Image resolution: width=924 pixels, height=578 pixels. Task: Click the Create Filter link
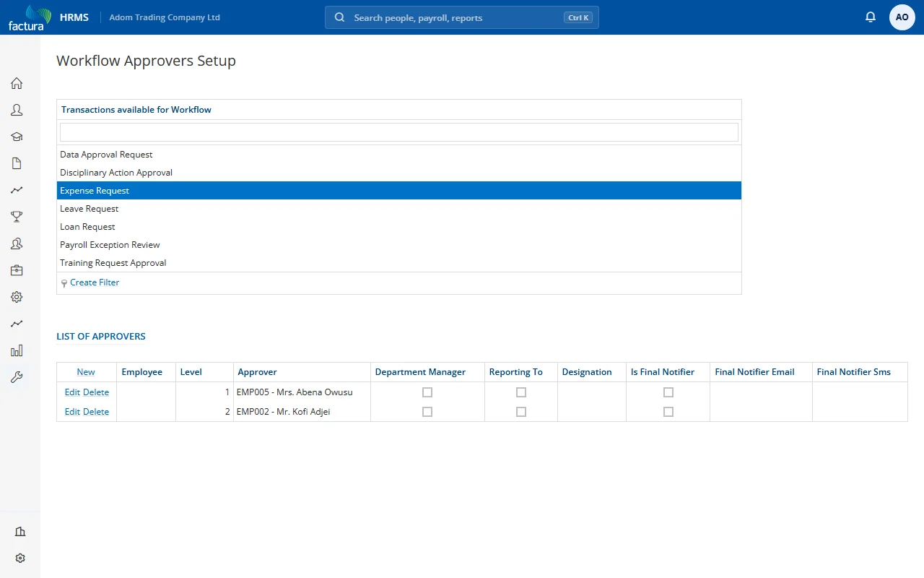95,282
